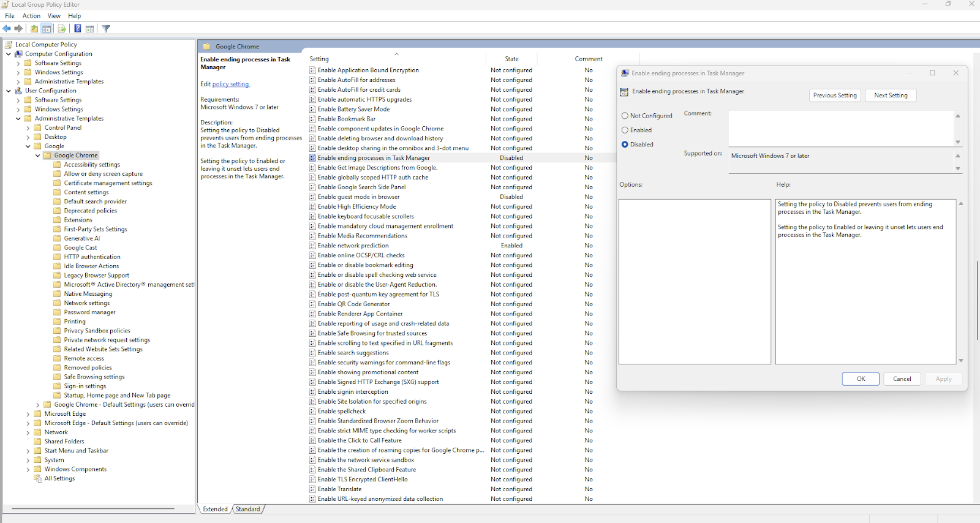Toggle Show/Hide Console Tree toolbar icon
Image resolution: width=980 pixels, height=523 pixels.
tap(47, 29)
